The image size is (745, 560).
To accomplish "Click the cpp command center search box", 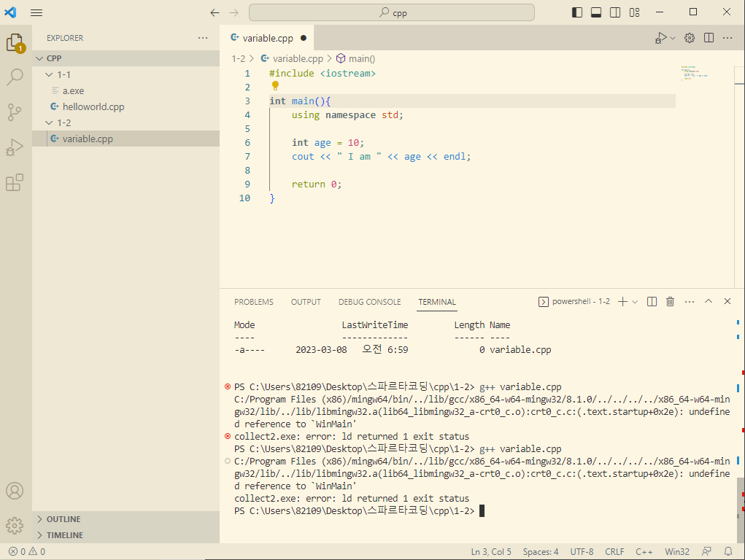I will tap(392, 13).
